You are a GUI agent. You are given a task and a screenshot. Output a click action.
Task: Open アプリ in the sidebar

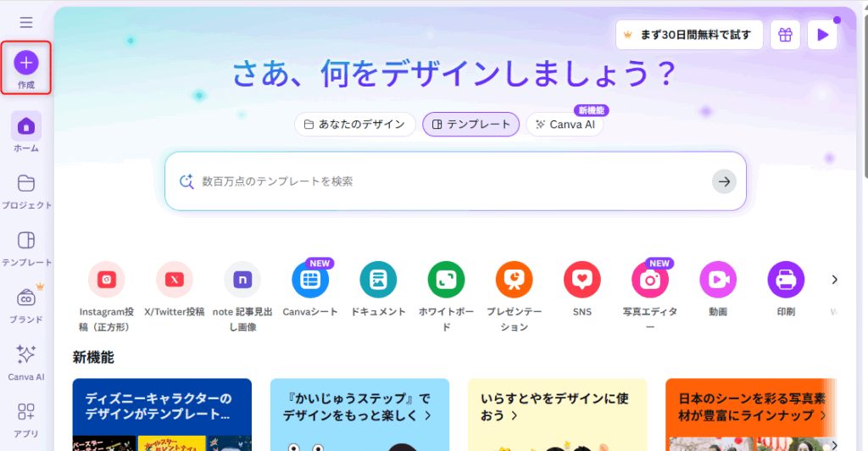pyautogui.click(x=26, y=420)
